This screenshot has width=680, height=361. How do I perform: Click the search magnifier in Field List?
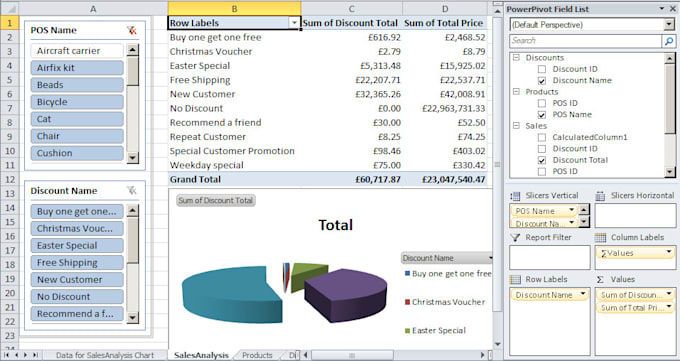click(669, 41)
